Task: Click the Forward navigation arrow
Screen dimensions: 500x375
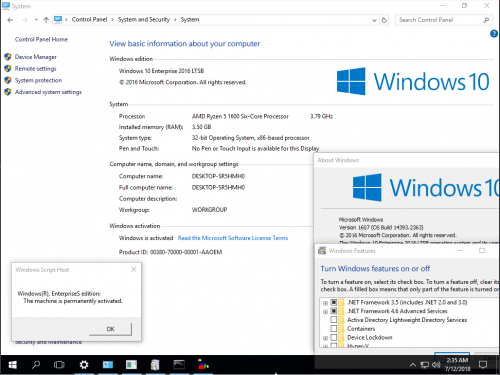Action: pyautogui.click(x=24, y=20)
